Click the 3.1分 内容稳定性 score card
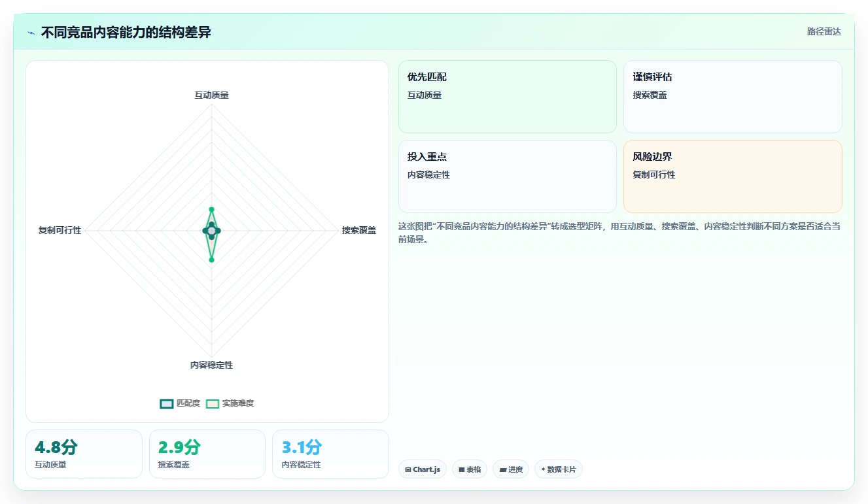The height and width of the screenshot is (504, 868). [330, 454]
